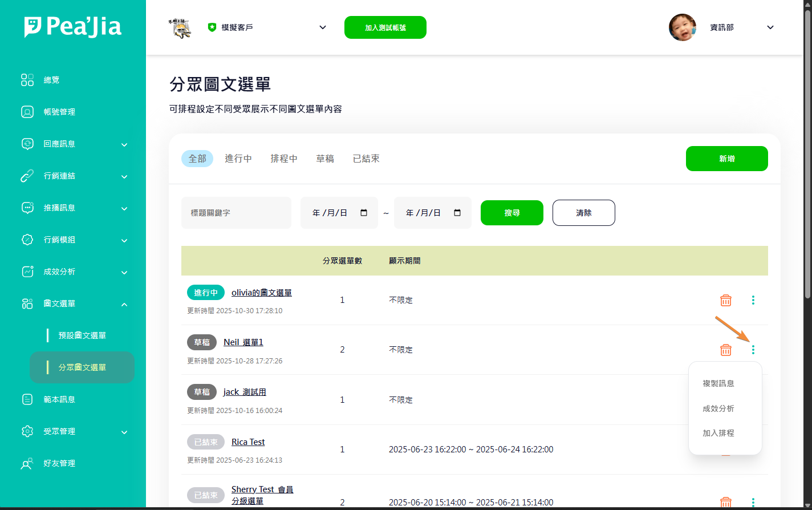Viewport: 812px width, 510px height.
Task: Open the Rica Test menu link
Action: click(x=248, y=442)
